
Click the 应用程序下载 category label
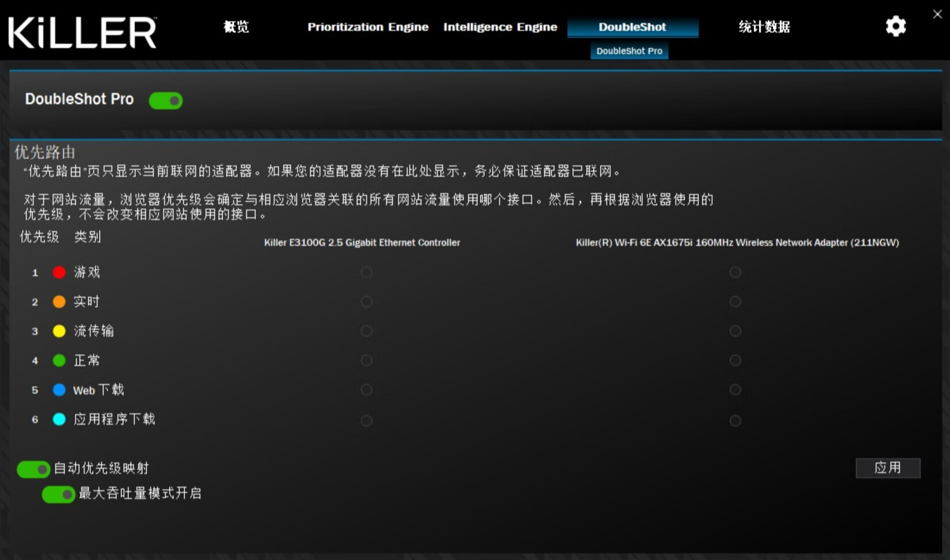(x=115, y=419)
